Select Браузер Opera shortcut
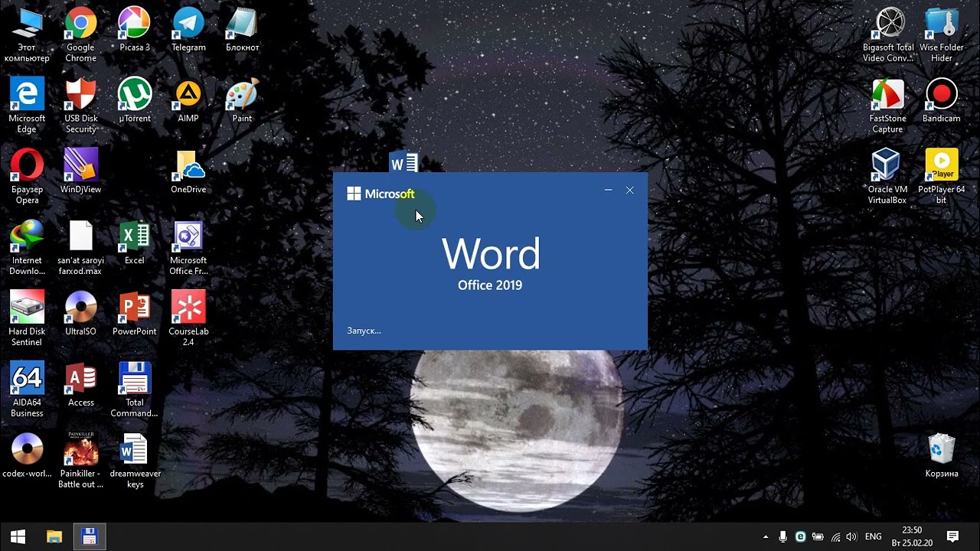This screenshot has width=980, height=551. [27, 178]
